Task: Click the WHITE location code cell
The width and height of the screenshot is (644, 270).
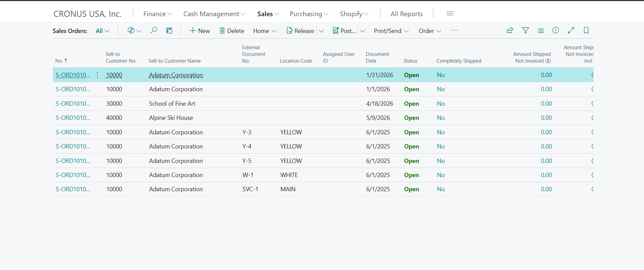Action: [289, 175]
